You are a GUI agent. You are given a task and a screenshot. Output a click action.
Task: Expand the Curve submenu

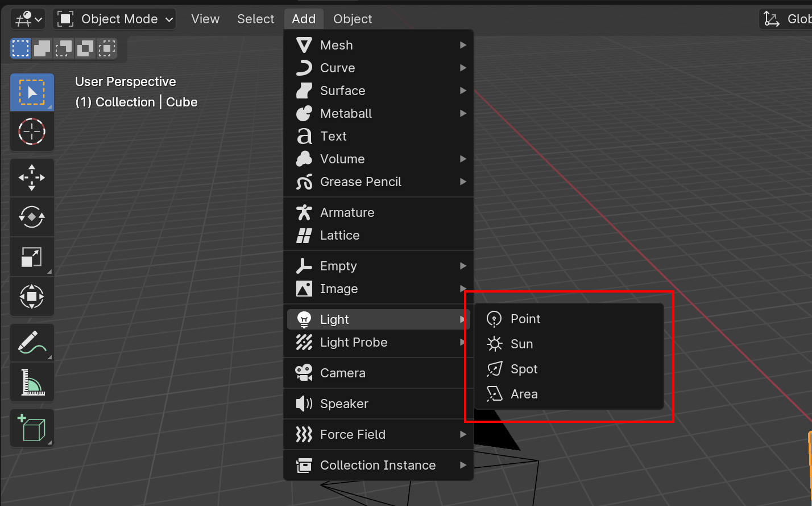pos(380,68)
